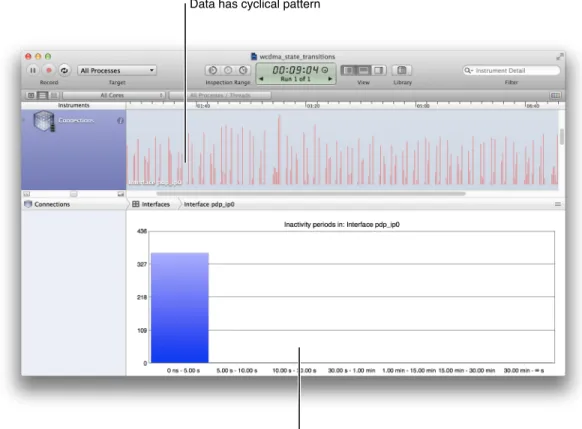The height and width of the screenshot is (429, 582).
Task: Click the vertical track pane scrollbar
Action: click(562, 137)
